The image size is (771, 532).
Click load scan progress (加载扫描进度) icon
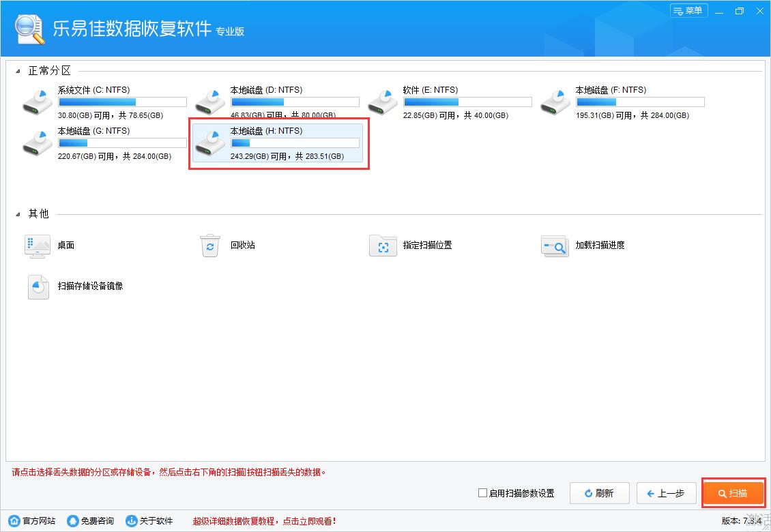coord(555,246)
